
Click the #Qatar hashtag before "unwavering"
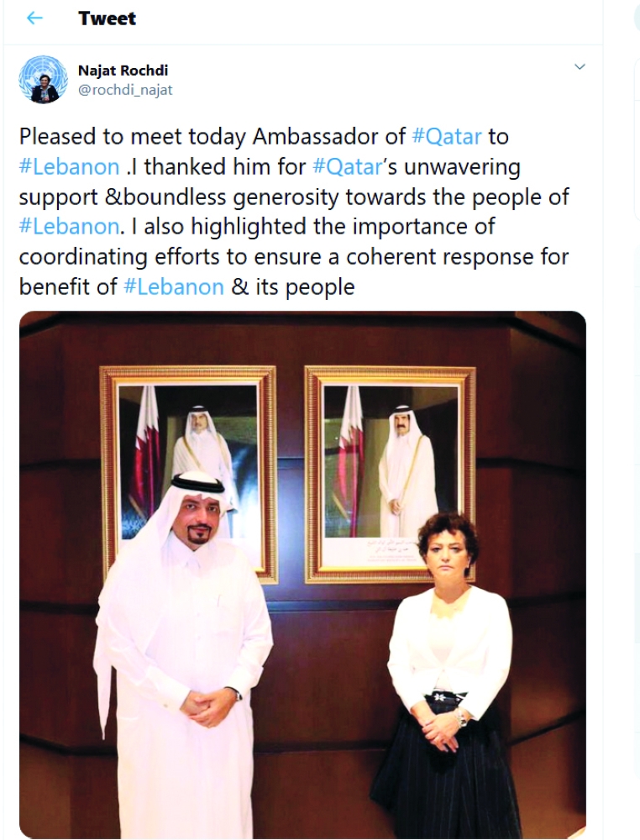coord(346,166)
